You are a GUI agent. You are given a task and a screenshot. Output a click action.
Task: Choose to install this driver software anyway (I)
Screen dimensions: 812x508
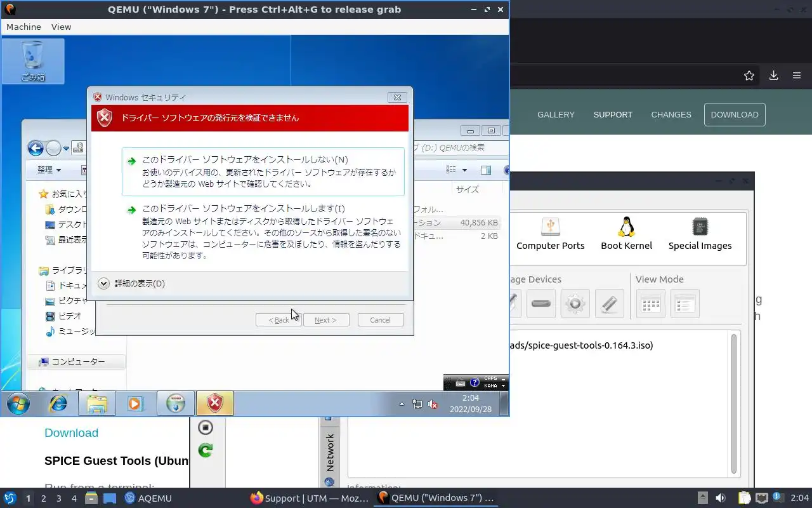pyautogui.click(x=263, y=232)
